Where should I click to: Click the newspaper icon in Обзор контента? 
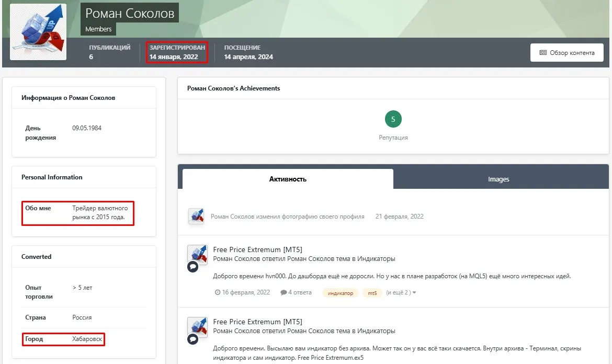[542, 53]
